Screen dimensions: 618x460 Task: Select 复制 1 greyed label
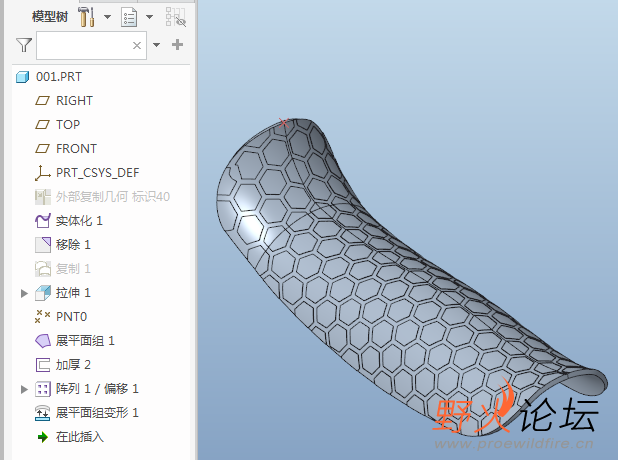click(73, 269)
